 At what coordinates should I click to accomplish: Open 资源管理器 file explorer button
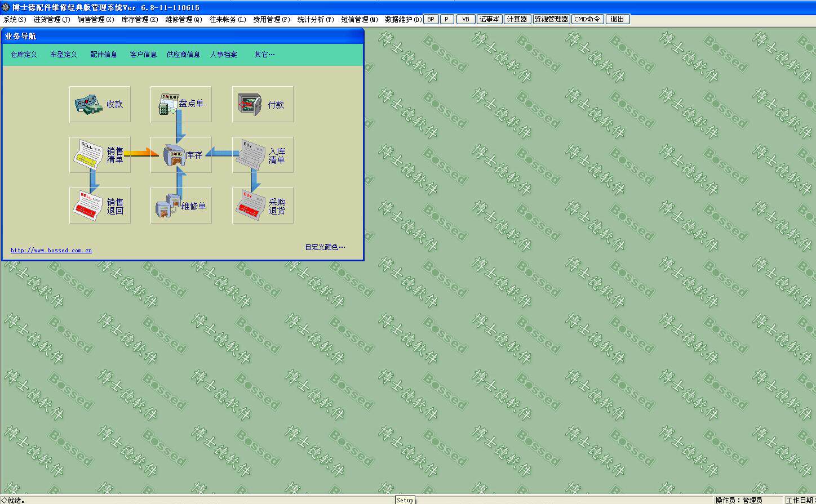point(551,19)
